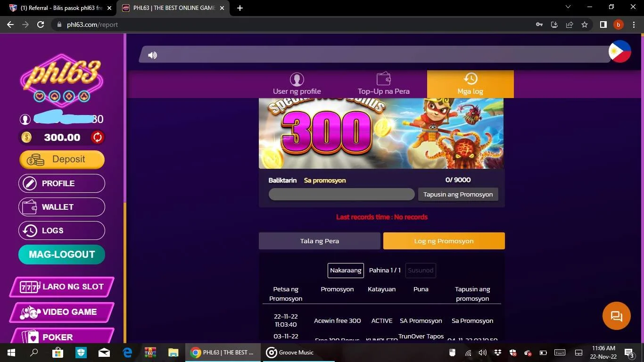Select the Mga log tab

coord(471,84)
